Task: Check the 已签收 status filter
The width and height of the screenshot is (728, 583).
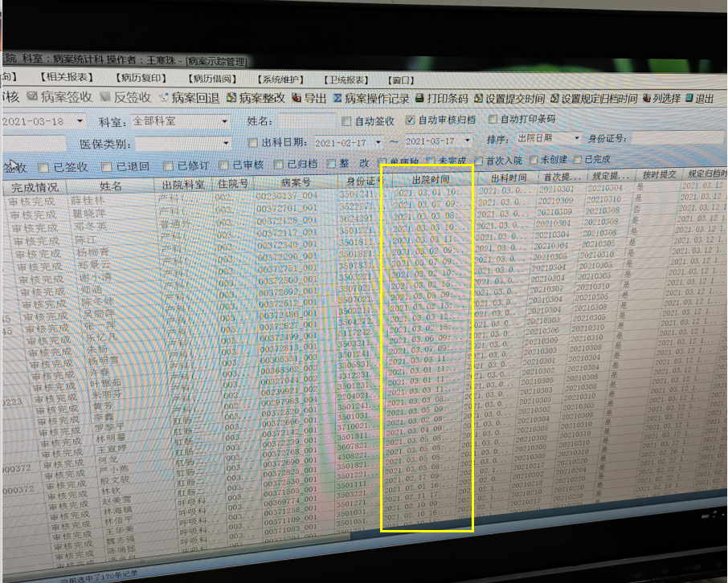Action: [x=43, y=167]
